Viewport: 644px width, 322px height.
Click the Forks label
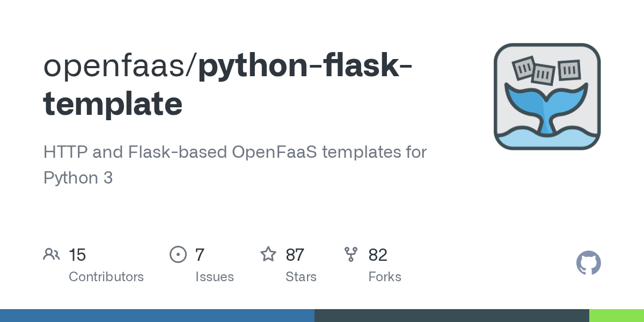[x=385, y=277]
